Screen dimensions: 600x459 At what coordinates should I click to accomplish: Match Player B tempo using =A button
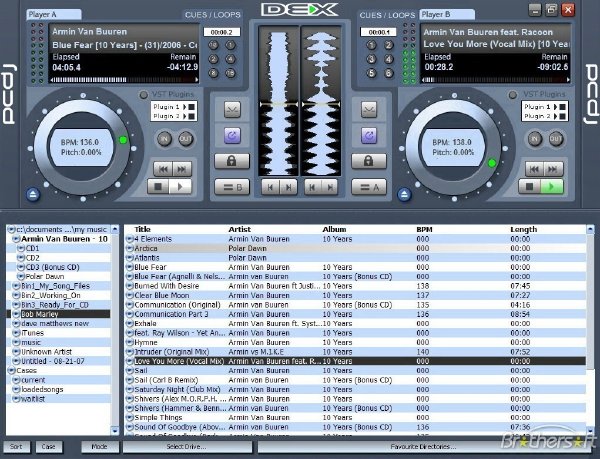tap(369, 187)
